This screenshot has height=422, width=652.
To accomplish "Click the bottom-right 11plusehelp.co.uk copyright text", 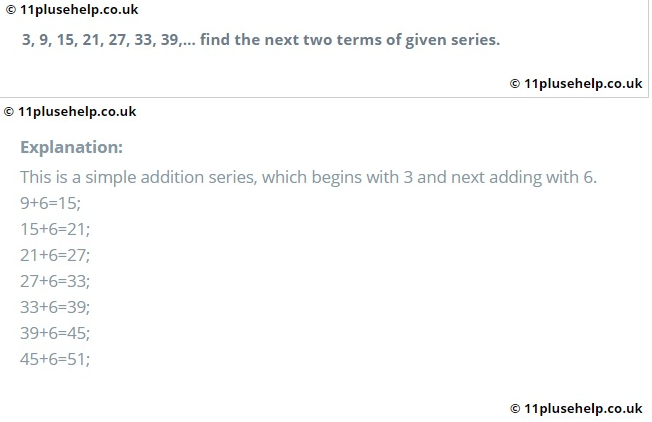I will pos(576,408).
